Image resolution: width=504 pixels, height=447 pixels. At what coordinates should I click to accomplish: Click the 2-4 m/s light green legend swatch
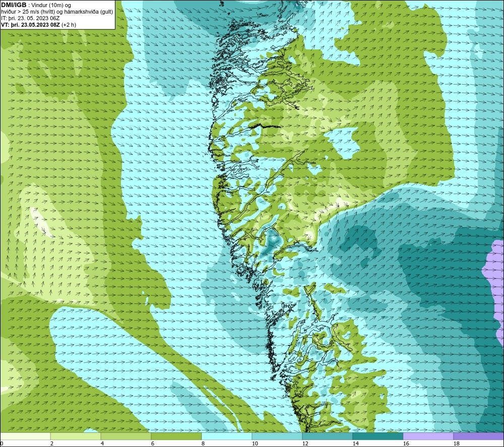[76, 436]
